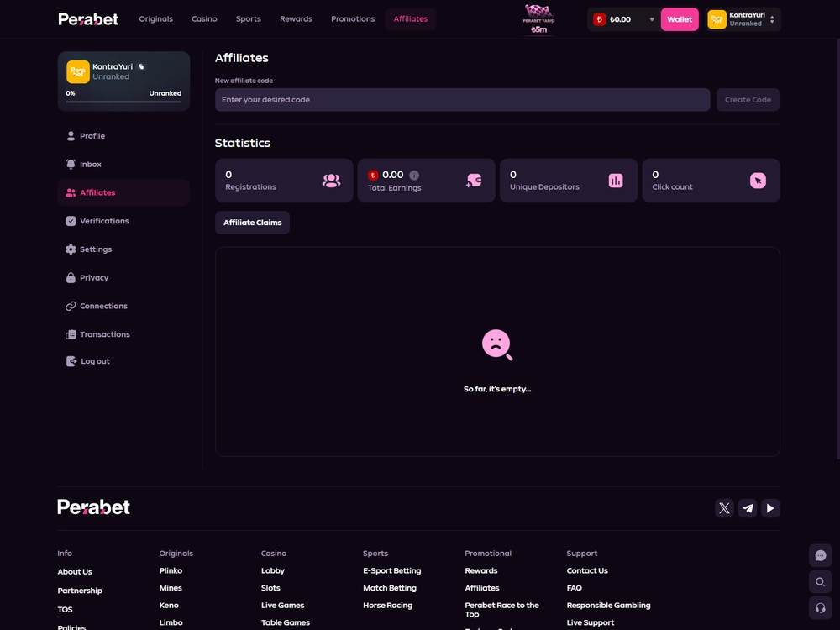Click the Total Earnings wallet icon
The width and height of the screenshot is (840, 630).
tap(474, 181)
